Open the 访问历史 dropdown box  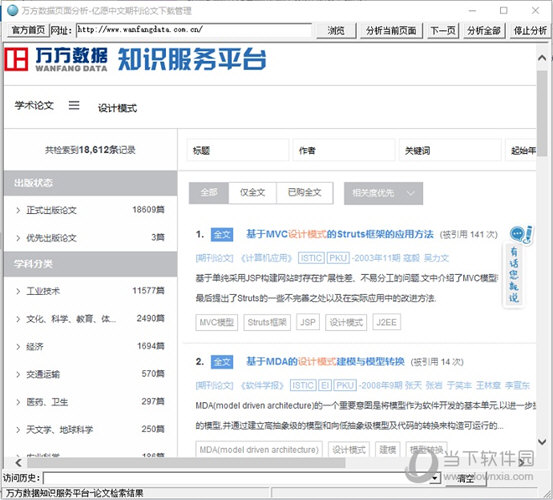pos(242,478)
